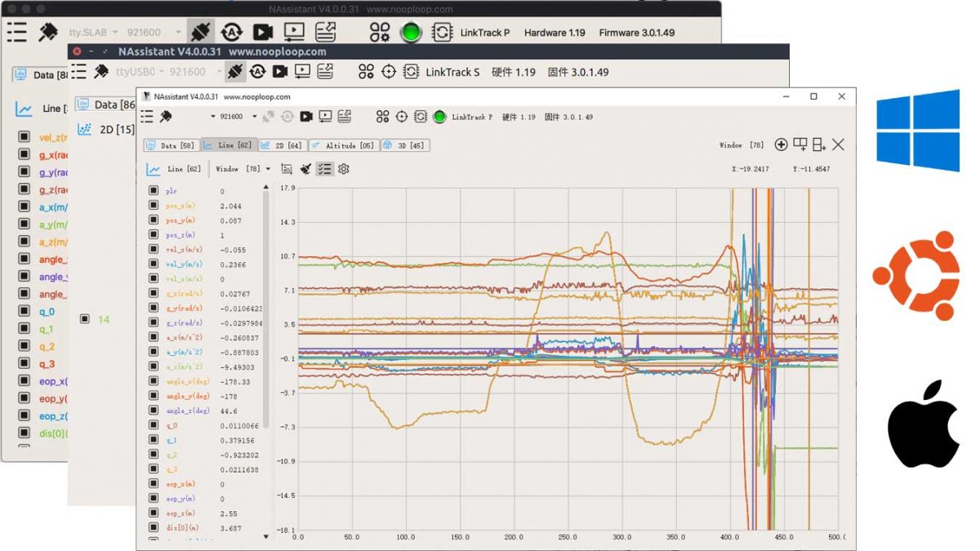Click the clear data broom icon in Line toolbar

[x=305, y=169]
